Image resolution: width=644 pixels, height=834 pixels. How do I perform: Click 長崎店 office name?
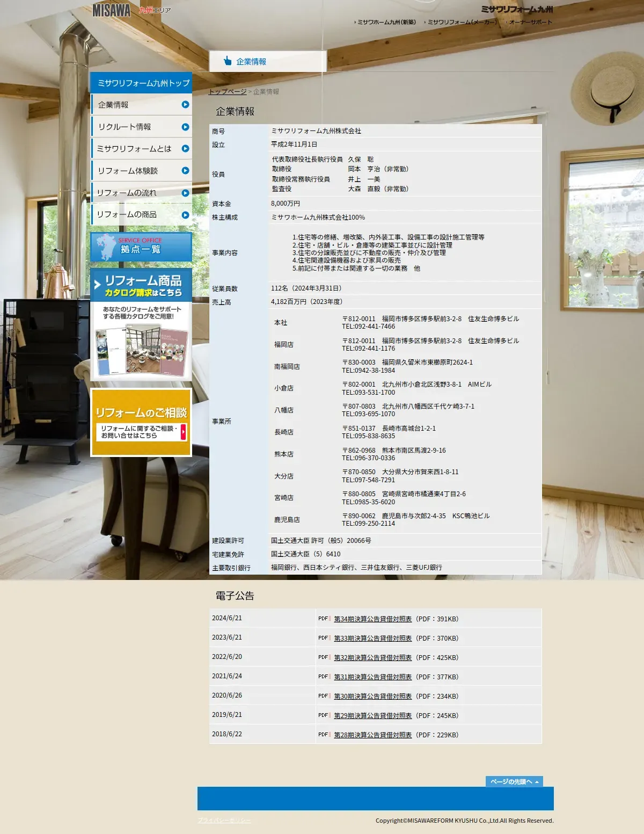point(284,432)
